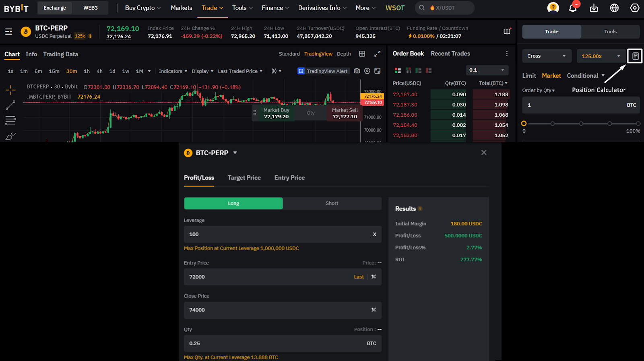Click the Market Buy button on chart
Viewport: 644px width, 361px height.
pos(277,113)
